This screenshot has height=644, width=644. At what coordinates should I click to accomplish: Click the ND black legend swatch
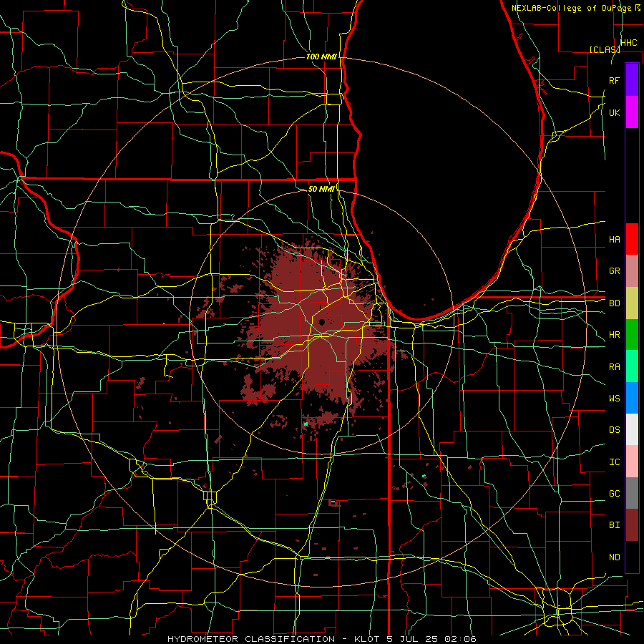point(632,557)
